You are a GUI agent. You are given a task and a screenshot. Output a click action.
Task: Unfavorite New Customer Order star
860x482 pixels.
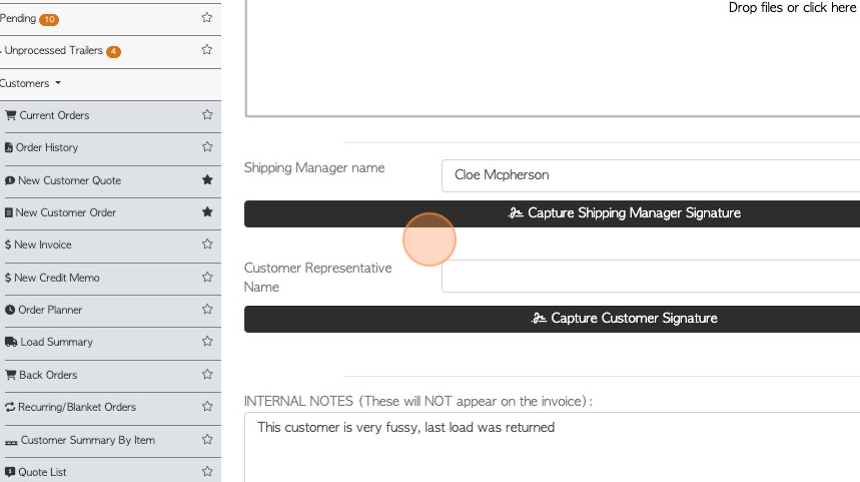point(207,212)
